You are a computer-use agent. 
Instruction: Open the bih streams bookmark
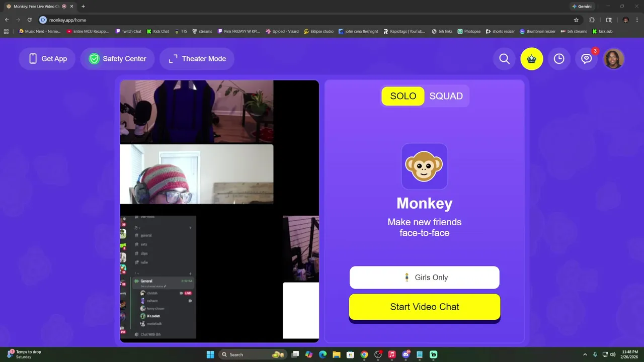[574, 31]
